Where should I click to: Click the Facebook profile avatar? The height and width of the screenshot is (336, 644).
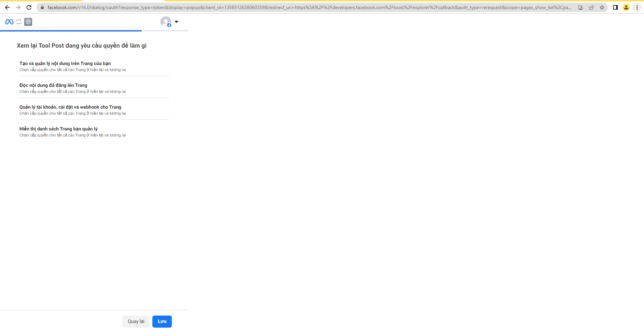point(166,22)
